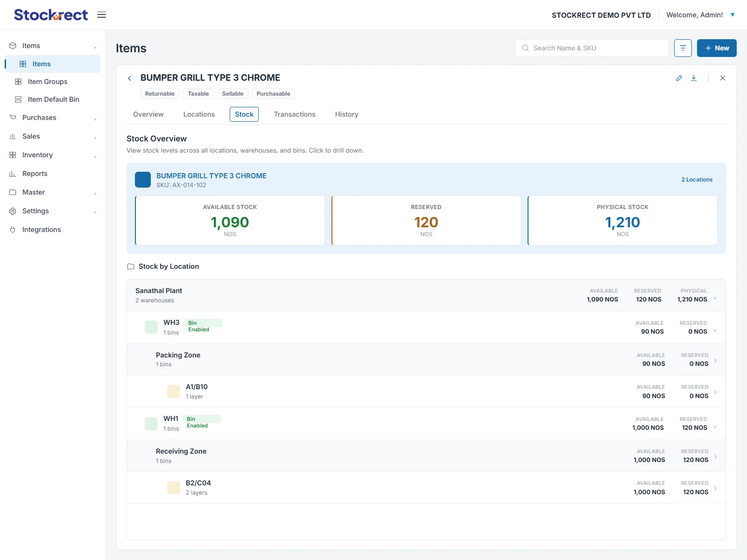747x560 pixels.
Task: Click the Stock by Location folder icon
Action: [x=131, y=266]
